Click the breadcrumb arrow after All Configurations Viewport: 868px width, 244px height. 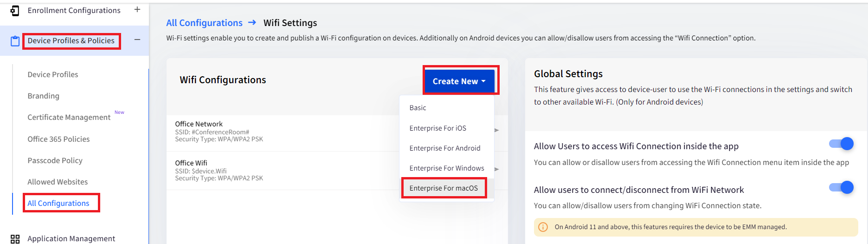click(x=252, y=22)
